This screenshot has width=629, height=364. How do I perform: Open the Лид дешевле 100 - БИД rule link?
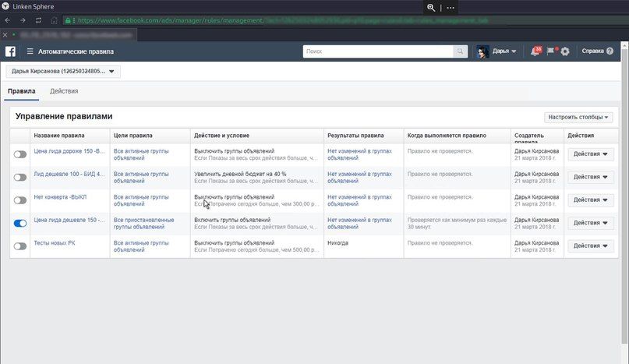tap(69, 174)
